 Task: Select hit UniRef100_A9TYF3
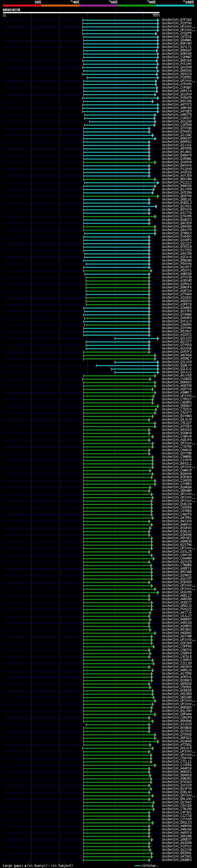point(177,104)
